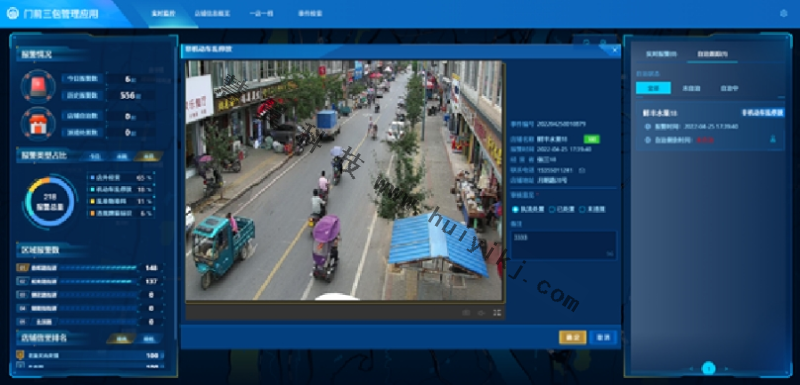
Task: Open the 一店一档 tab
Action: click(x=262, y=14)
